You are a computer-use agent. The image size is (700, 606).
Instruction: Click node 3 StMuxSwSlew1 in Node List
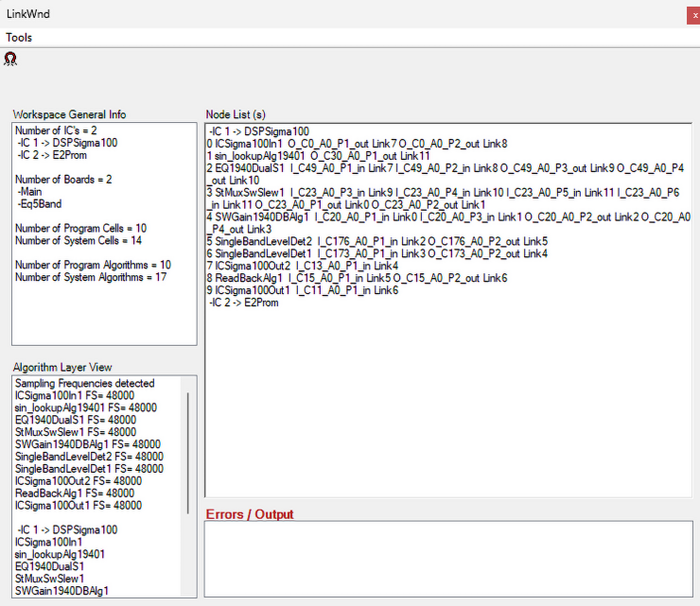pos(250,192)
